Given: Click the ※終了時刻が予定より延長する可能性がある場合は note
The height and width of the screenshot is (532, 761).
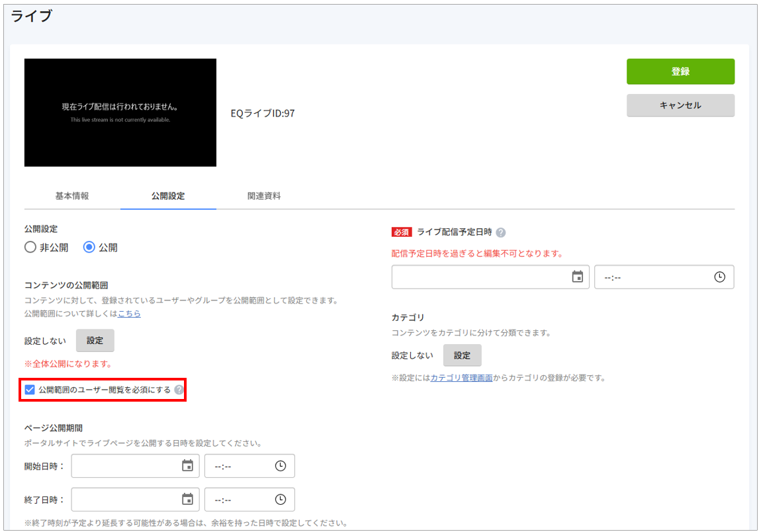Looking at the screenshot, I should point(187,523).
